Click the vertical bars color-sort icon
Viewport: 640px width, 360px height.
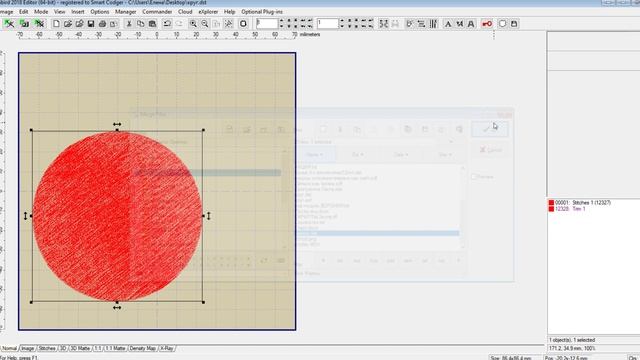tap(433, 24)
